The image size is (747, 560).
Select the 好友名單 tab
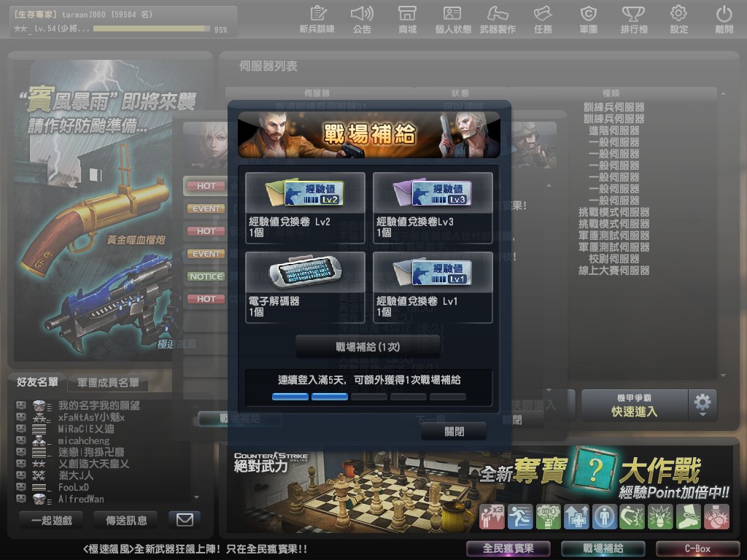[37, 382]
